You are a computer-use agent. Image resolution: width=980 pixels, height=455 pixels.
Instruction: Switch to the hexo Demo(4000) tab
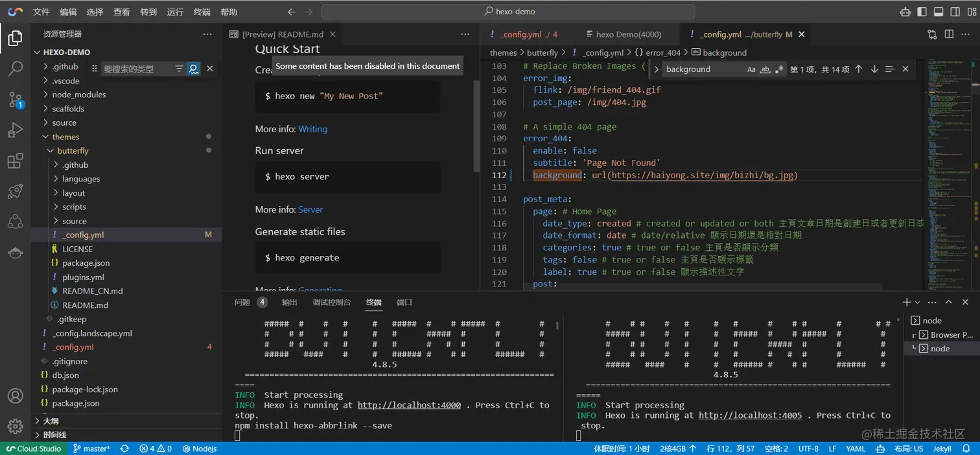pyautogui.click(x=628, y=34)
